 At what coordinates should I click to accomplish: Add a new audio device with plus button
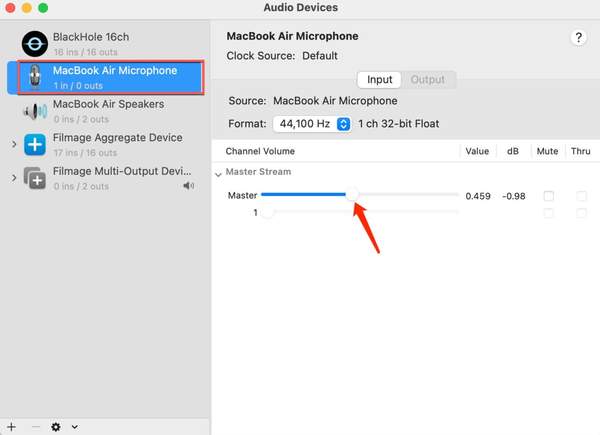tap(11, 426)
